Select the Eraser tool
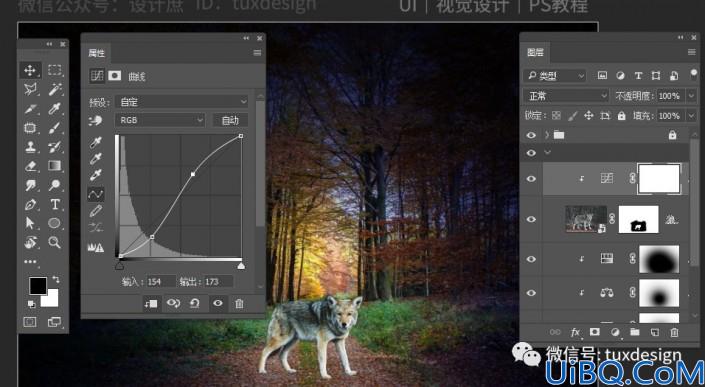 [x=30, y=166]
